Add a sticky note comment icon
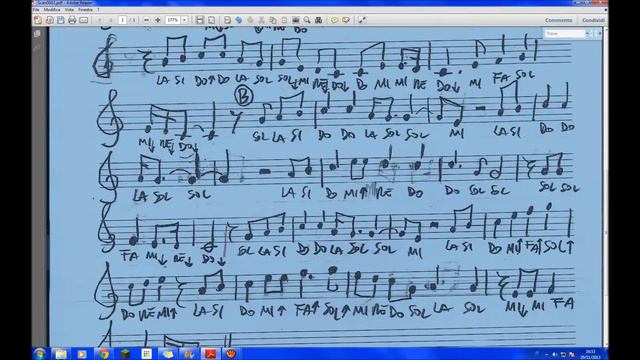Screen dimensions: 640x360 pyautogui.click(x=334, y=20)
